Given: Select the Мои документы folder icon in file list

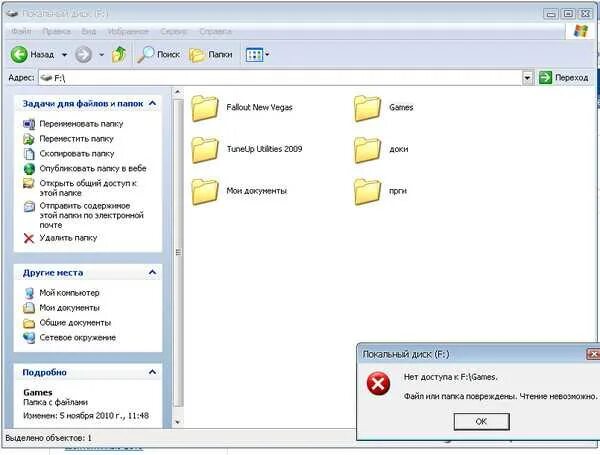Looking at the screenshot, I should tap(205, 191).
